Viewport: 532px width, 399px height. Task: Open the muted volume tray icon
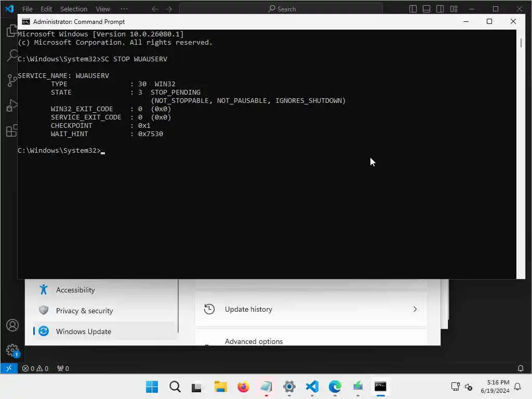[469, 387]
